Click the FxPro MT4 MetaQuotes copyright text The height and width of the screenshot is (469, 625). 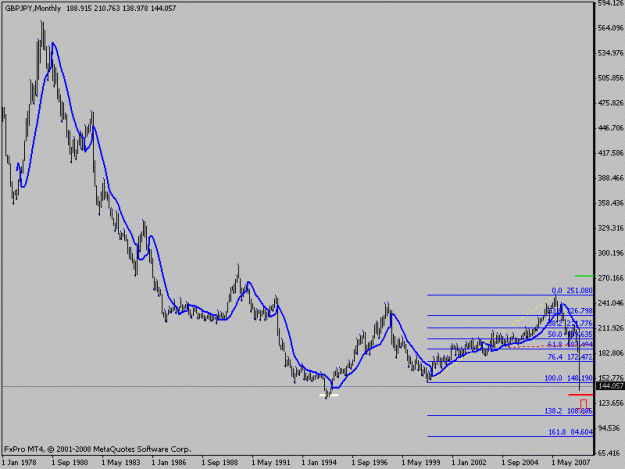coord(98,449)
